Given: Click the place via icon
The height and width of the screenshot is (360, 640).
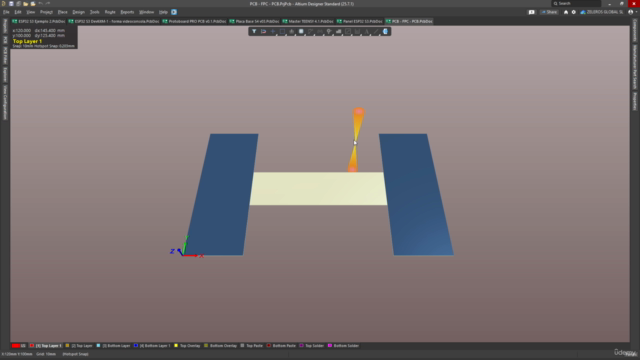Looking at the screenshot, I should [x=329, y=31].
